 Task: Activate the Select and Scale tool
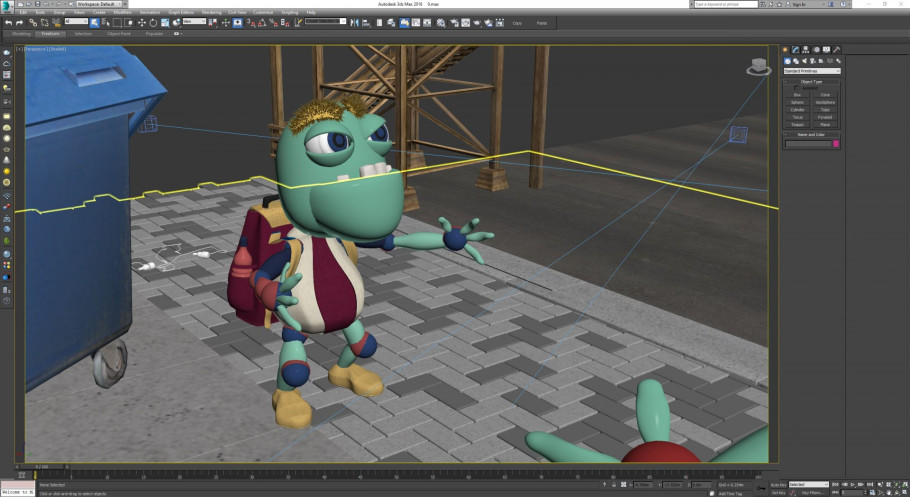165,23
